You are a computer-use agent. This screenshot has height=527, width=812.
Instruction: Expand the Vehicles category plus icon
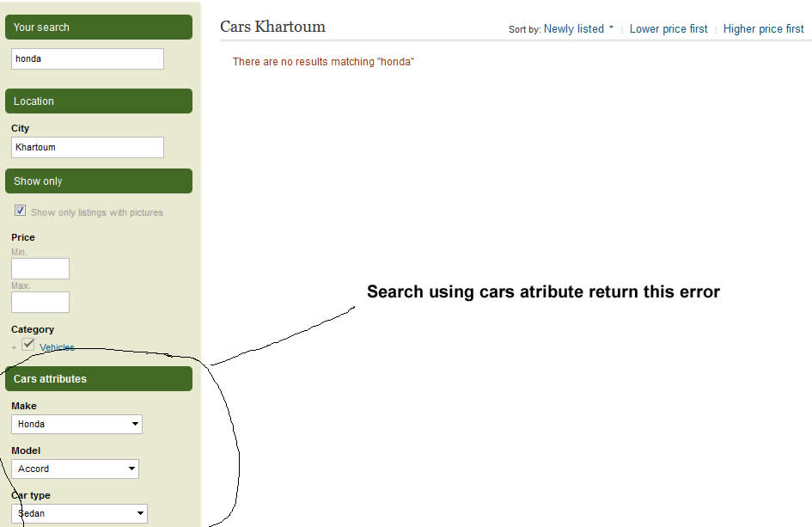point(14,347)
